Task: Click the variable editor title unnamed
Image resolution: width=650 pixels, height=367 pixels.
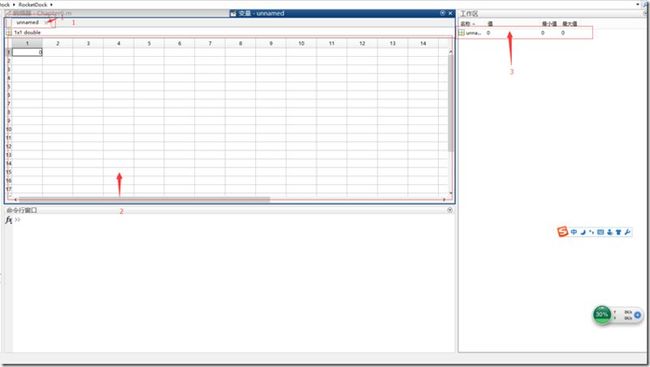Action: [261, 13]
